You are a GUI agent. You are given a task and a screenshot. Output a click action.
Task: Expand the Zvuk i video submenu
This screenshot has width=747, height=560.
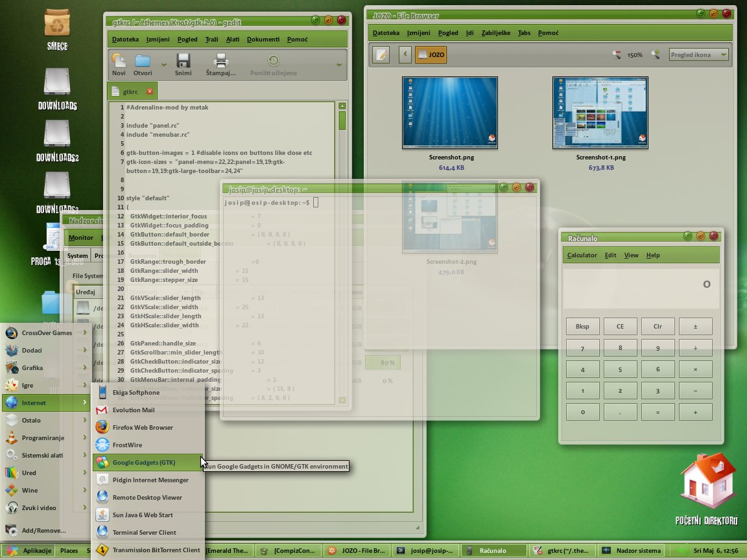click(46, 507)
